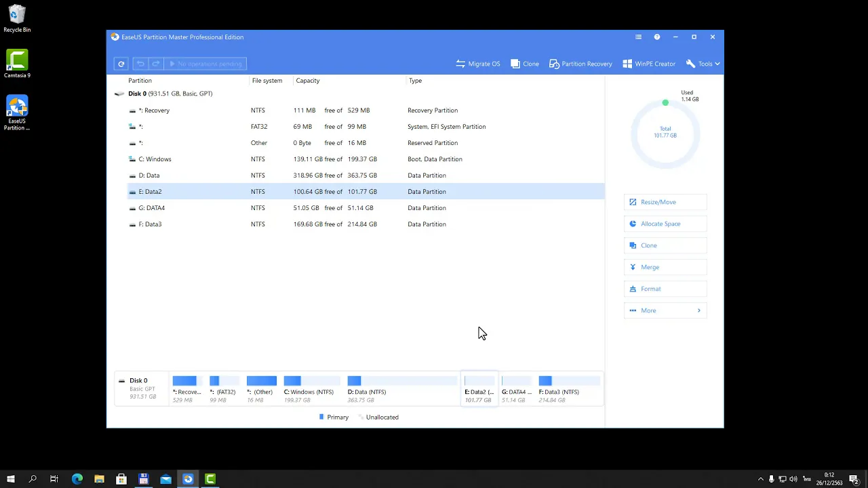Select the *: Recovery partition row

pos(366,110)
